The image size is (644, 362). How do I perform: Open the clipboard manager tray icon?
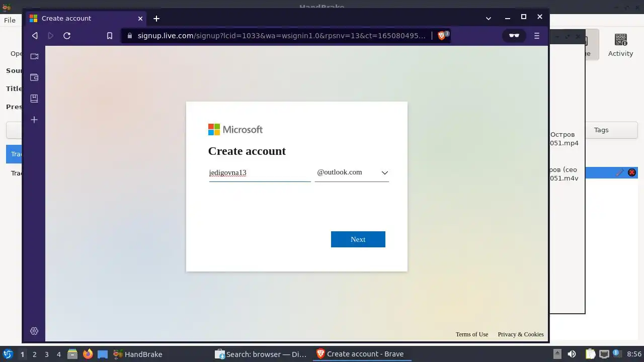point(590,354)
